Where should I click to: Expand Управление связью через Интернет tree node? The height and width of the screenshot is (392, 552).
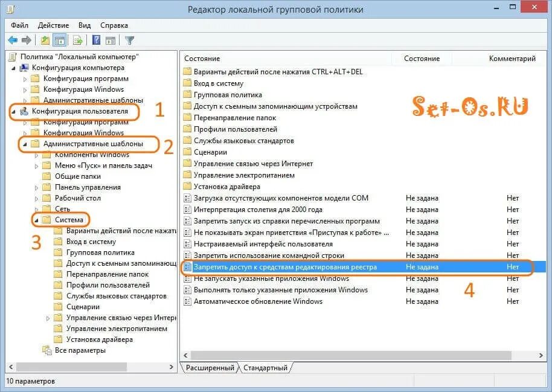tap(48, 318)
